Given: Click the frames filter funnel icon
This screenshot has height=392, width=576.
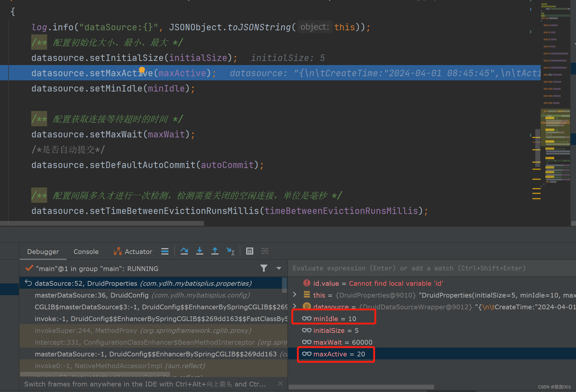Looking at the screenshot, I should click(264, 268).
